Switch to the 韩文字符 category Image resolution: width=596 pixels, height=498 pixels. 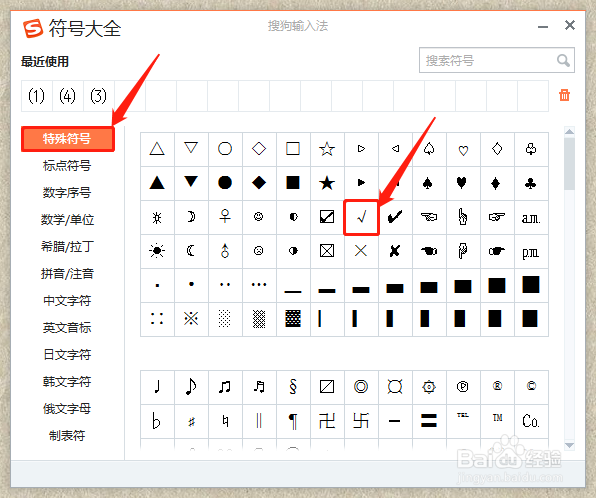(x=67, y=382)
